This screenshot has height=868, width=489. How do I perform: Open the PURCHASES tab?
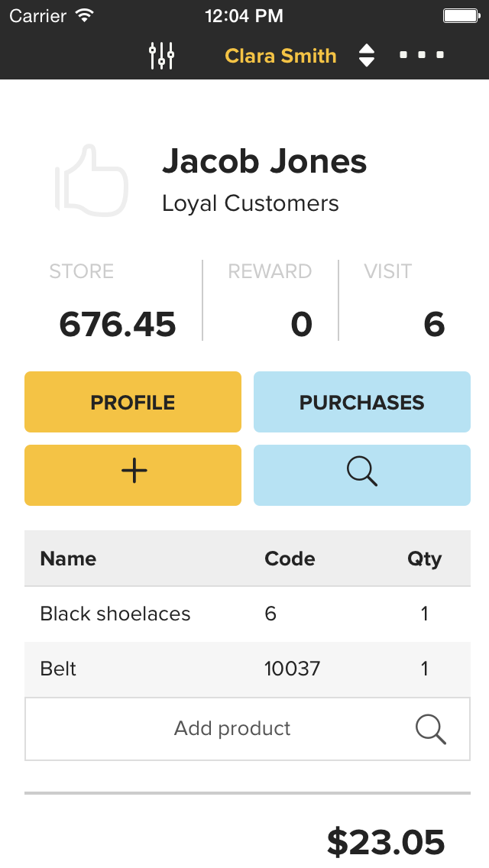362,402
